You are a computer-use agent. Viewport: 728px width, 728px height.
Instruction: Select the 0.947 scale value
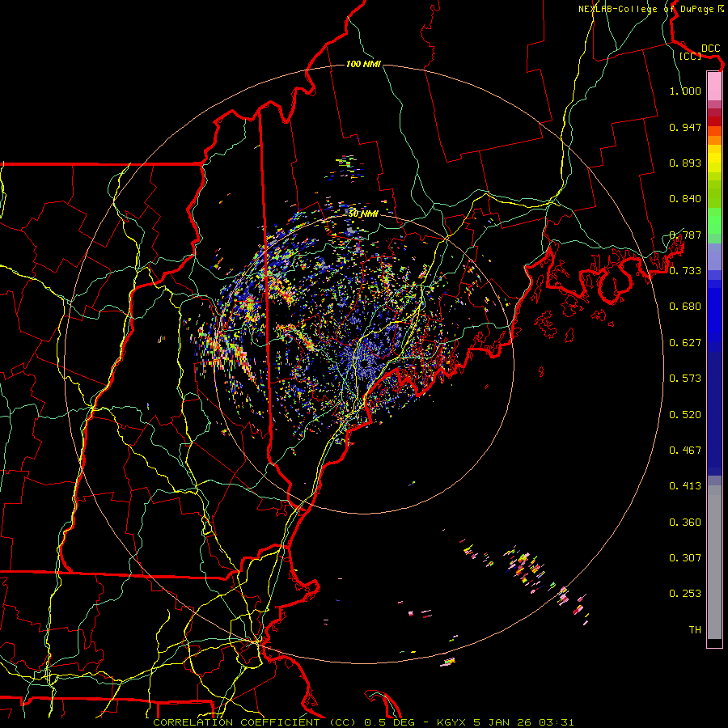(x=685, y=127)
